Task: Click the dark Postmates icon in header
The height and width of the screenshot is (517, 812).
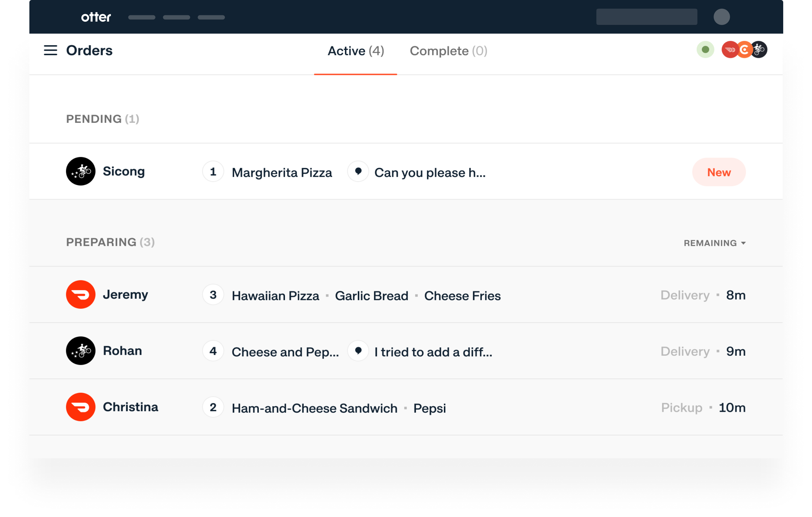Action: (x=760, y=50)
